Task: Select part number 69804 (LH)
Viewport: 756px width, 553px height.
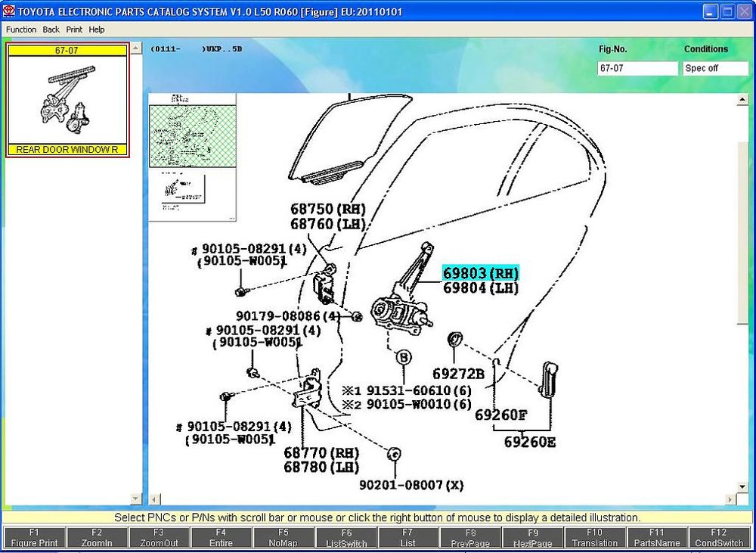Action: [481, 288]
